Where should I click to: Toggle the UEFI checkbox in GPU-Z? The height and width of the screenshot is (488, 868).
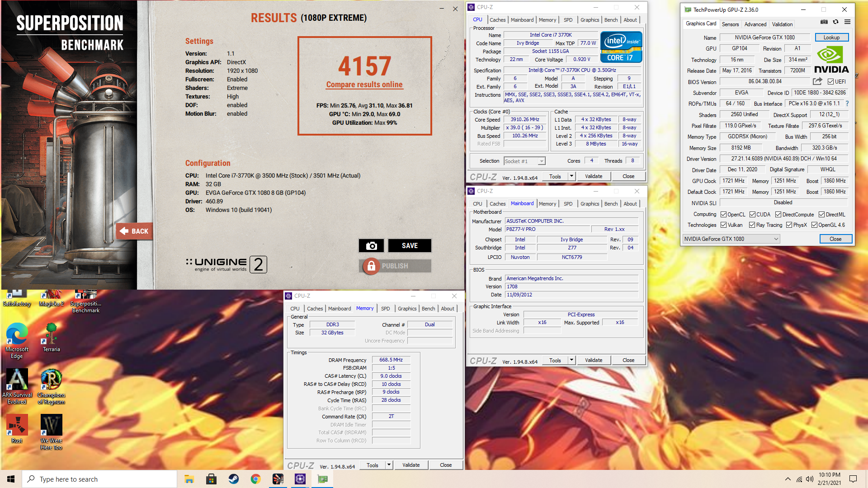click(830, 82)
